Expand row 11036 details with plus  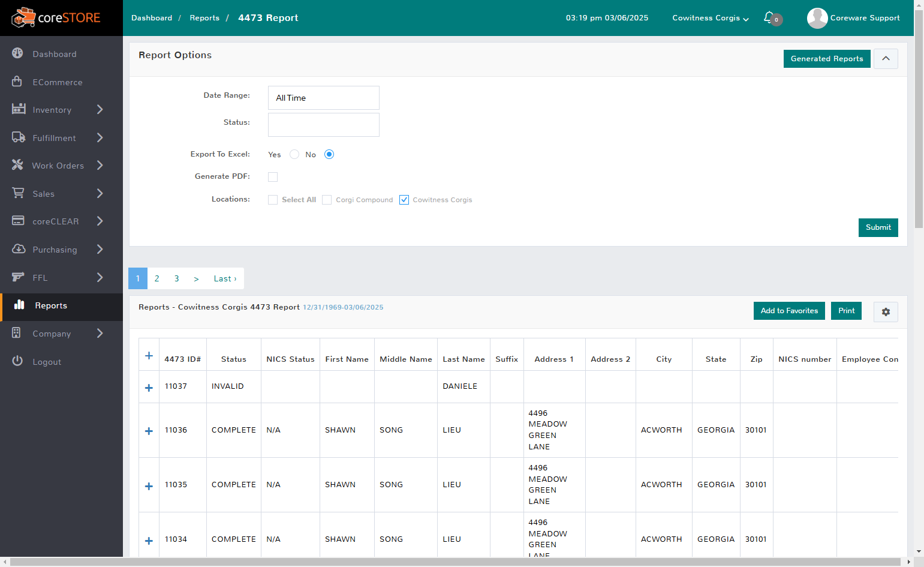coord(149,431)
